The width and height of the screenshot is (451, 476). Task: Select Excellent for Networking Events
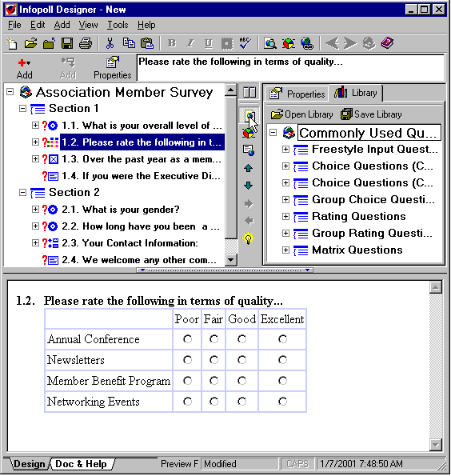coord(282,402)
